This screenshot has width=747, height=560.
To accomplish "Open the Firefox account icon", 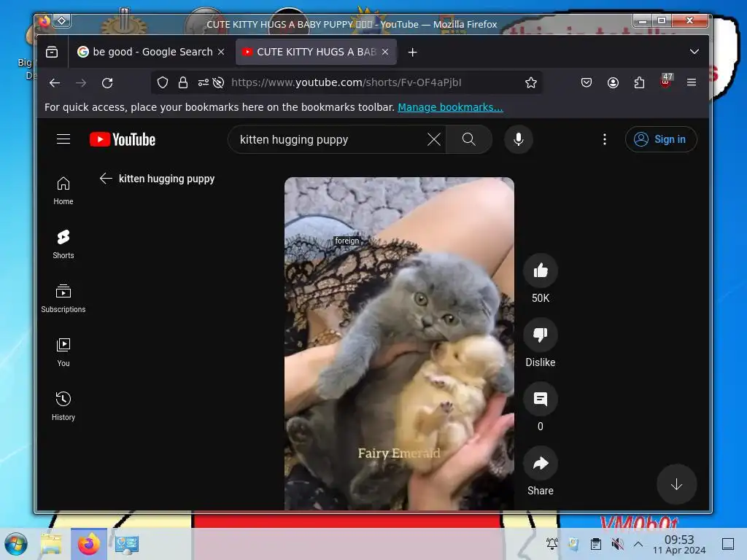I will 613,82.
